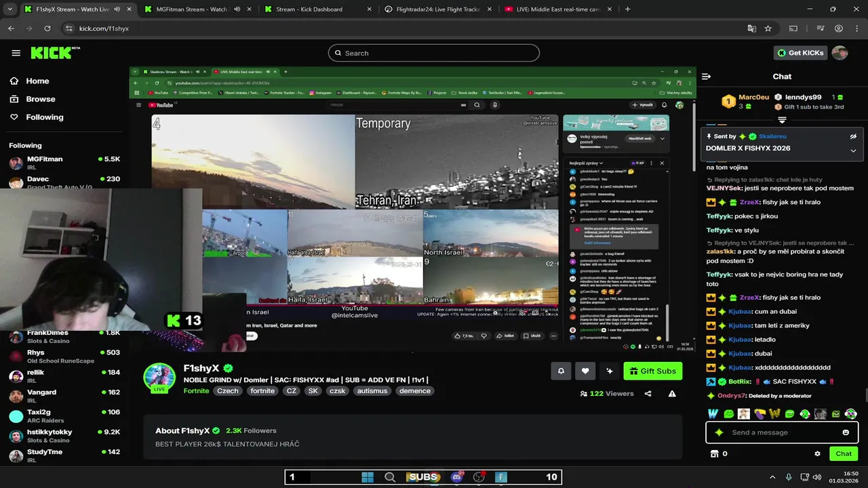Open emoji picker in message box
868x488 pixels.
(846, 432)
